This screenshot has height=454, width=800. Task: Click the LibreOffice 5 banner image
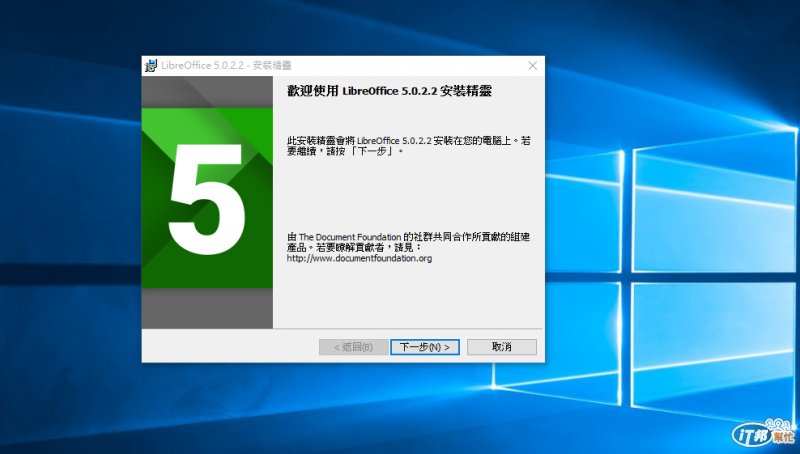pyautogui.click(x=207, y=203)
